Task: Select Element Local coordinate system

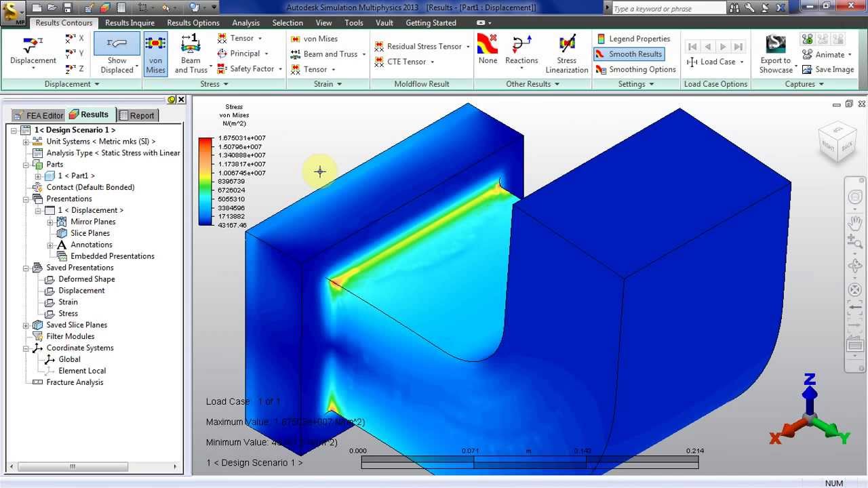Action: click(x=82, y=371)
